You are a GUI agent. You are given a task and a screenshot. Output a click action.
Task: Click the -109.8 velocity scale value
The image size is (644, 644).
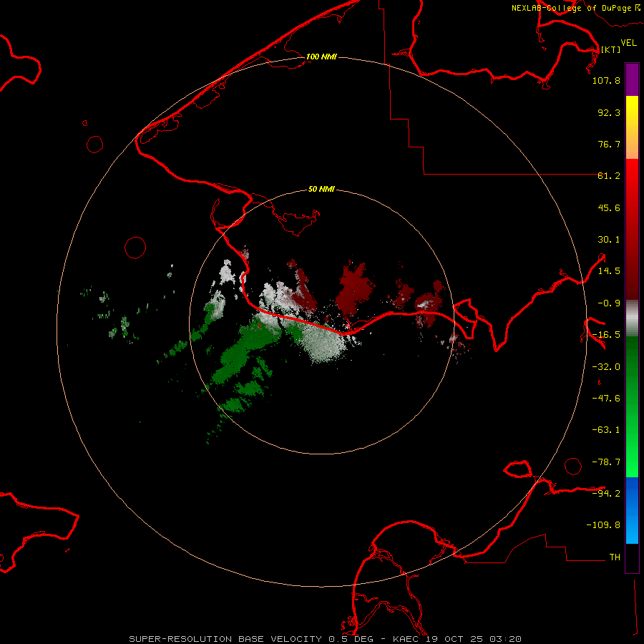603,525
